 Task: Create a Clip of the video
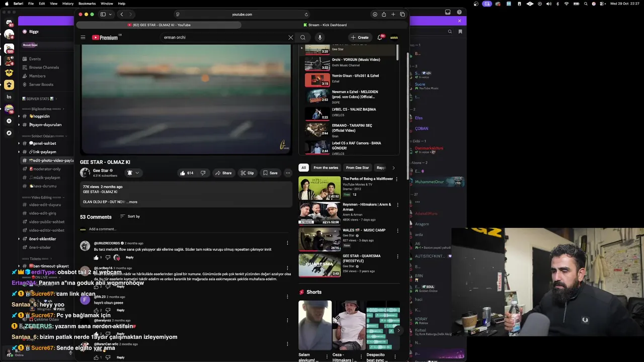coord(247,173)
